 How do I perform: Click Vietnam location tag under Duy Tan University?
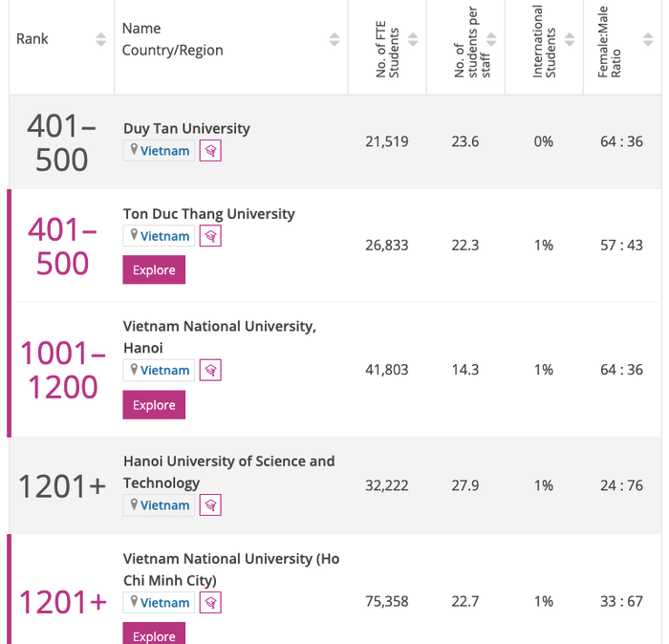(x=159, y=151)
